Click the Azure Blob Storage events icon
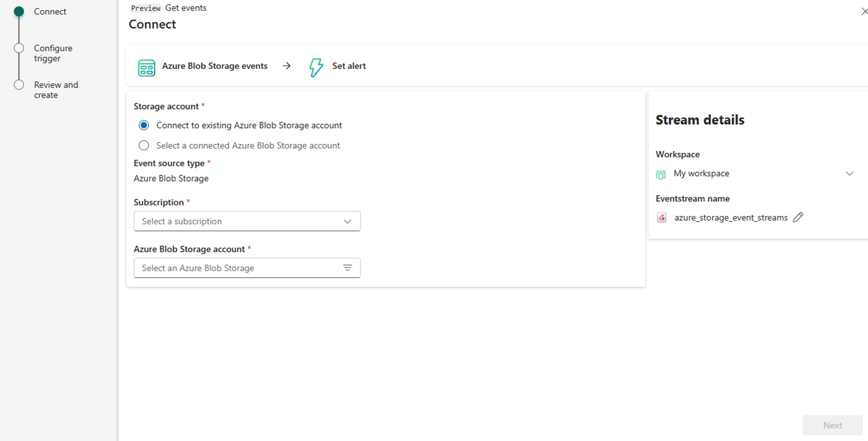 146,68
